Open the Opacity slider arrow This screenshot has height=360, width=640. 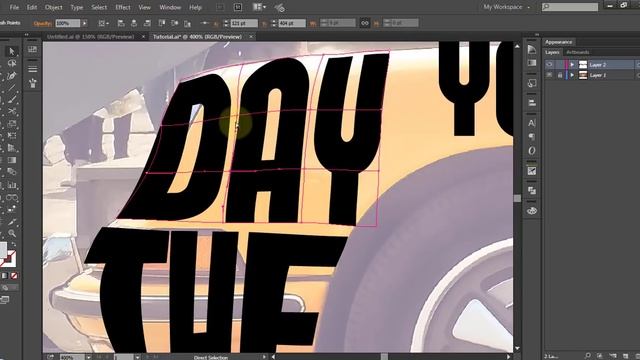[x=84, y=23]
